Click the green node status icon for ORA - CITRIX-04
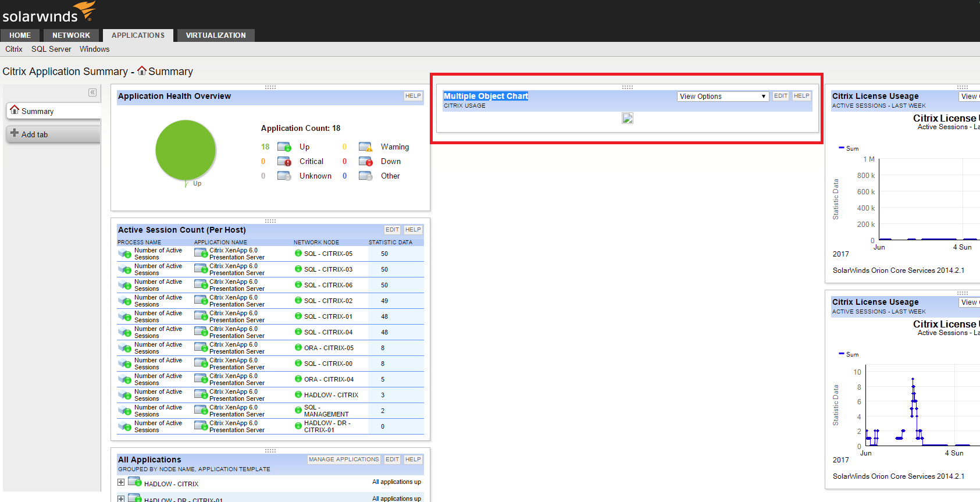 pos(298,379)
